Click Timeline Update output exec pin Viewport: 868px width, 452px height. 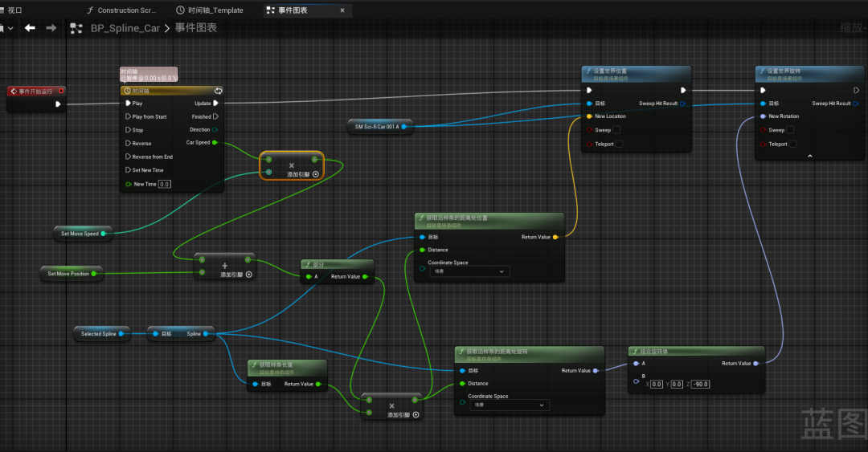[215, 103]
